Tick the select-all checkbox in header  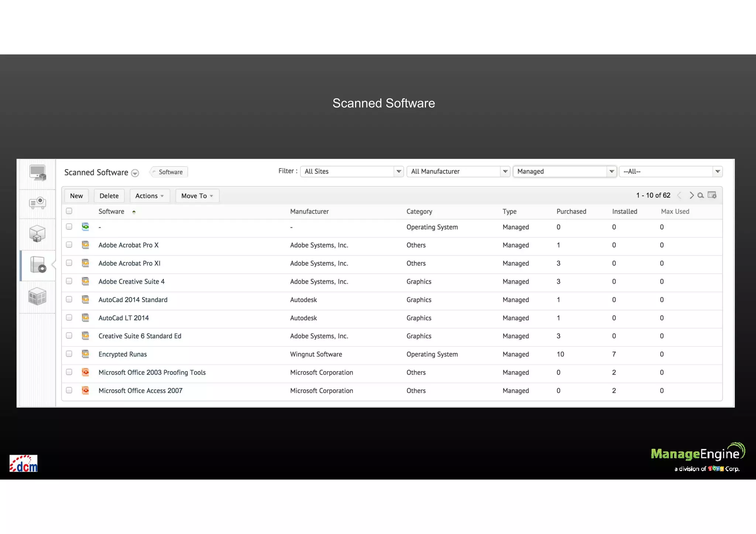tap(69, 211)
